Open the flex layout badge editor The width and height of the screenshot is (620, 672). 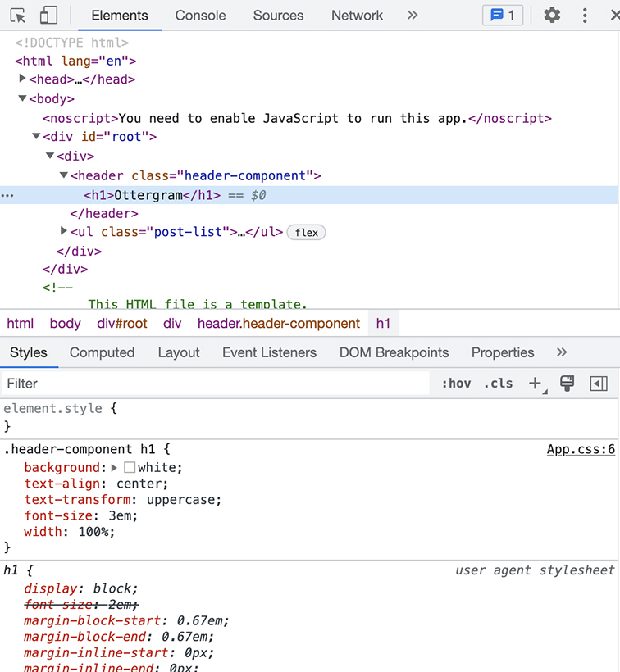(x=306, y=233)
